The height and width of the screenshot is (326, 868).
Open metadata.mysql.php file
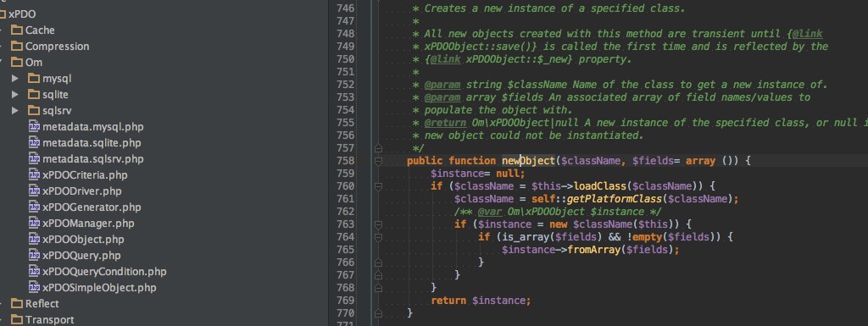[x=93, y=126]
